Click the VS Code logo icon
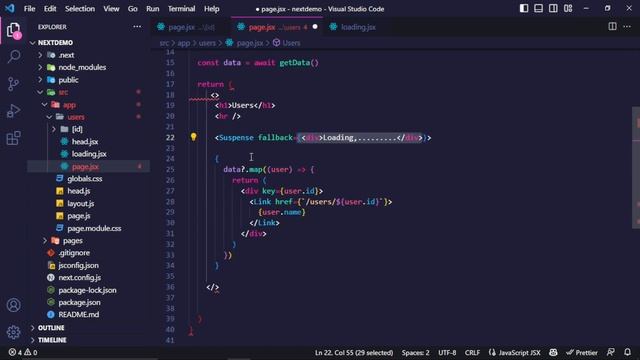The width and height of the screenshot is (640, 360). pyautogui.click(x=9, y=8)
